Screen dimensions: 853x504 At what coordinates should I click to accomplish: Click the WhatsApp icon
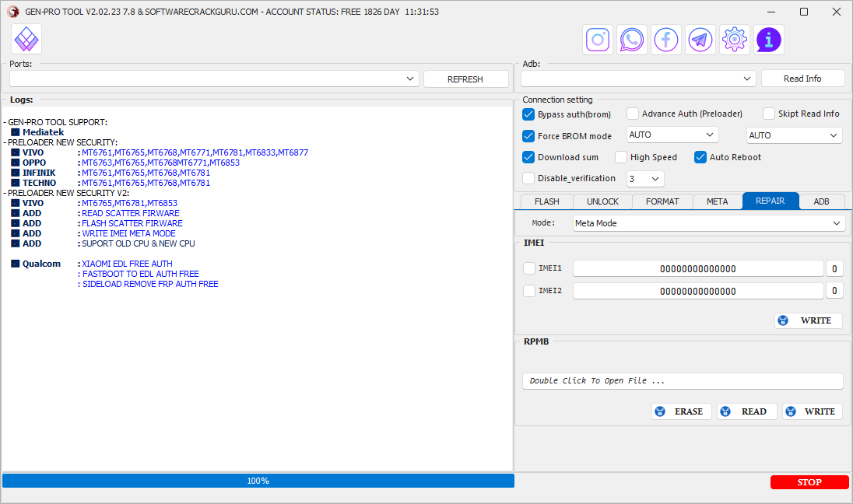pos(632,39)
